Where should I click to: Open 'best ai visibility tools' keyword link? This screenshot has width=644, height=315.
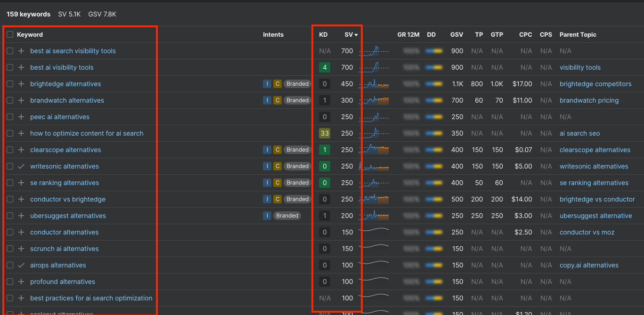62,67
